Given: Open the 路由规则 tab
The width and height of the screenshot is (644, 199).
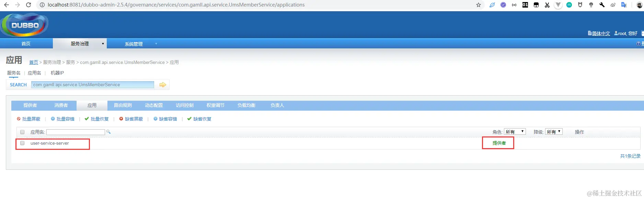Looking at the screenshot, I should coord(123,105).
